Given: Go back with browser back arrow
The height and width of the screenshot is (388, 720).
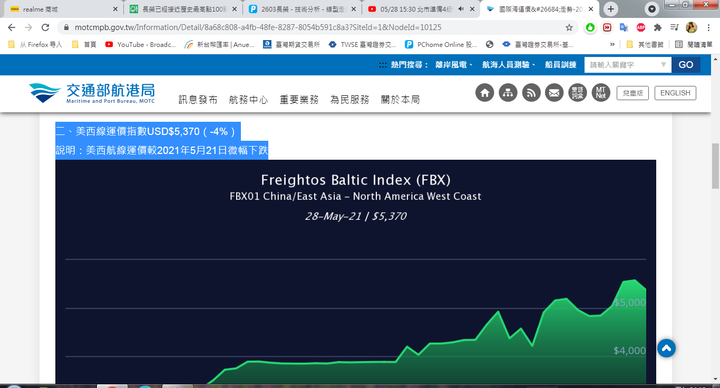Looking at the screenshot, I should (11, 28).
